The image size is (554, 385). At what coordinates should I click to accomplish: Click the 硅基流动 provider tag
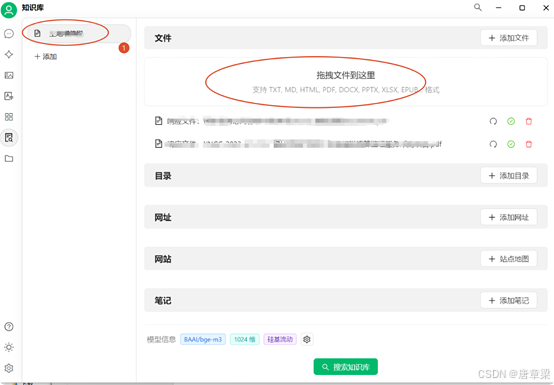(x=280, y=339)
